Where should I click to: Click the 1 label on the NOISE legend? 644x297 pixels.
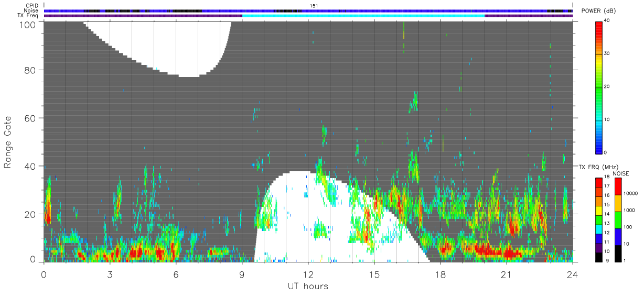(x=626, y=260)
